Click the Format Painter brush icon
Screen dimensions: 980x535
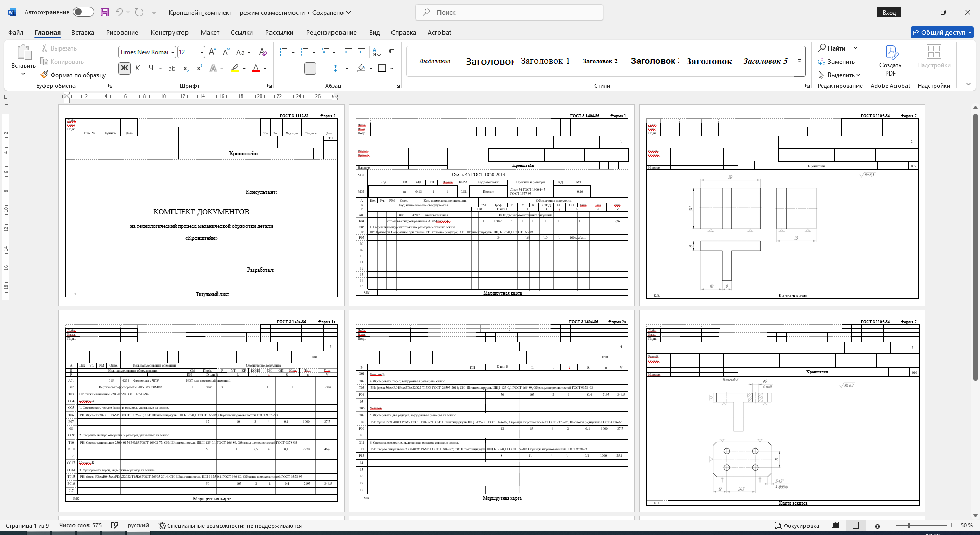tap(45, 75)
